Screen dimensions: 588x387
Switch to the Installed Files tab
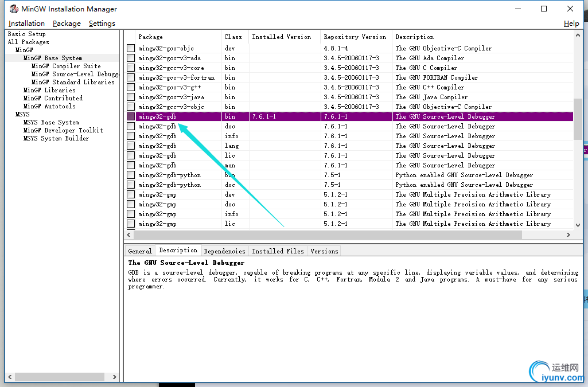(x=278, y=251)
